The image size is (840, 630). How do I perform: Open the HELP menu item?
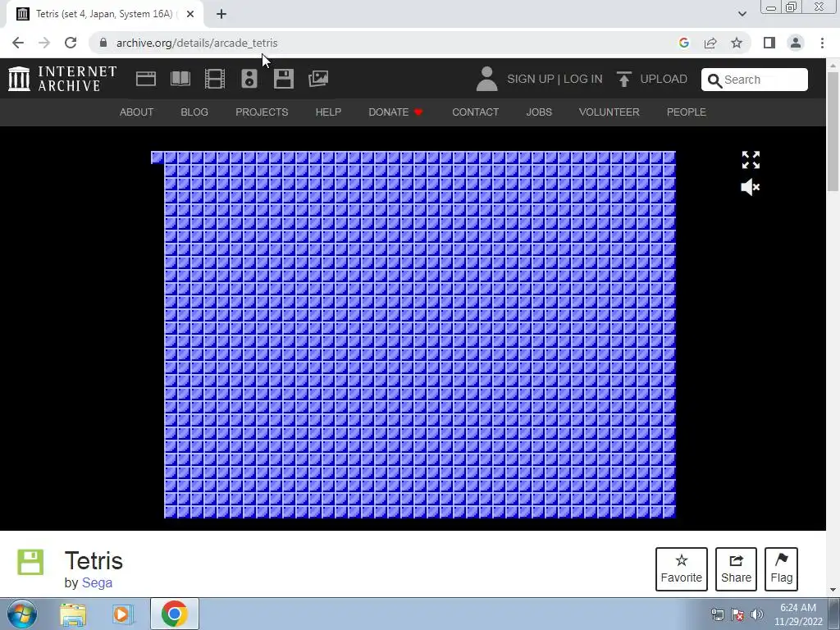pos(328,112)
